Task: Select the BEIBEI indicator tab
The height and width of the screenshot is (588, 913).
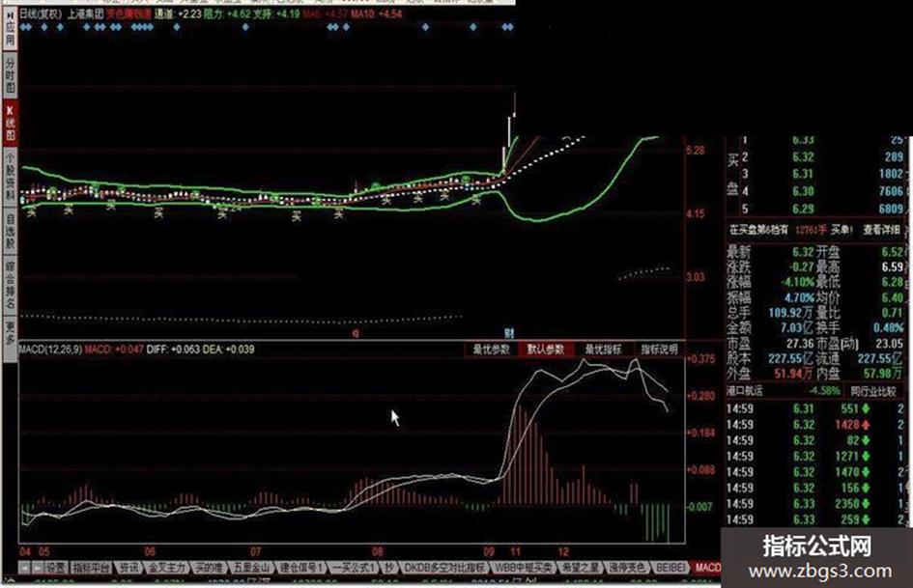Action: click(x=670, y=567)
